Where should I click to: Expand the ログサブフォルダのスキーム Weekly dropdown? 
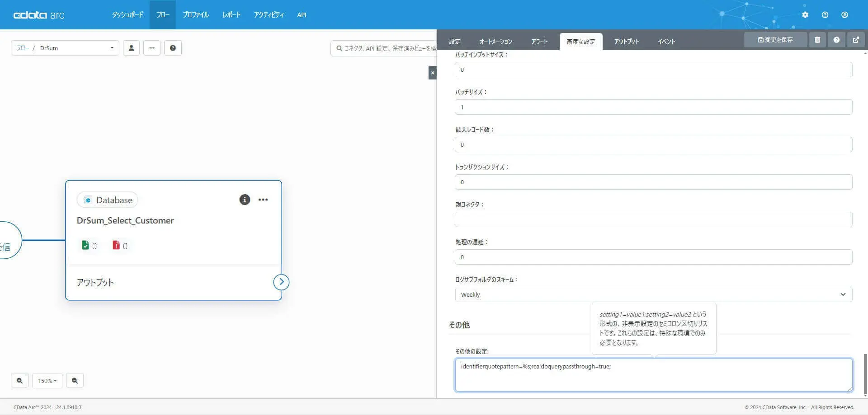[654, 294]
